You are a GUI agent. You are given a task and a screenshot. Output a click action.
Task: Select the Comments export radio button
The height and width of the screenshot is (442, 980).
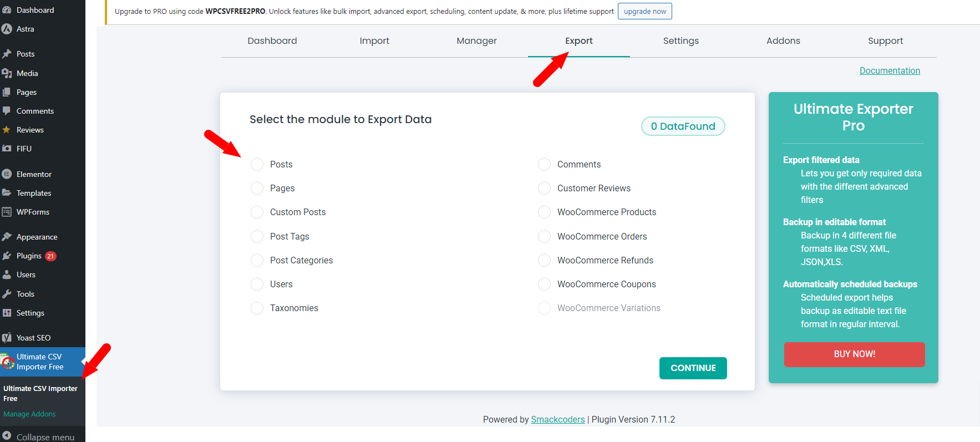(x=544, y=164)
